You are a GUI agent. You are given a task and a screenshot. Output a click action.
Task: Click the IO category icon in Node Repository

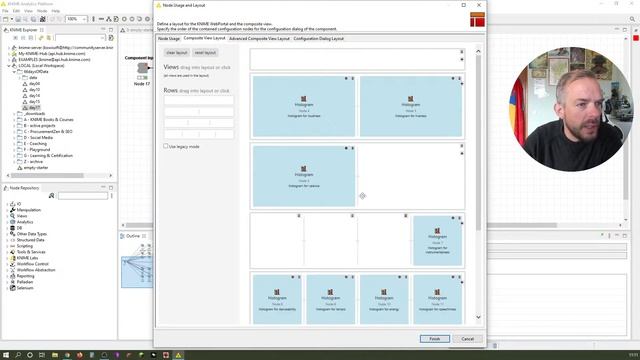coord(13,204)
